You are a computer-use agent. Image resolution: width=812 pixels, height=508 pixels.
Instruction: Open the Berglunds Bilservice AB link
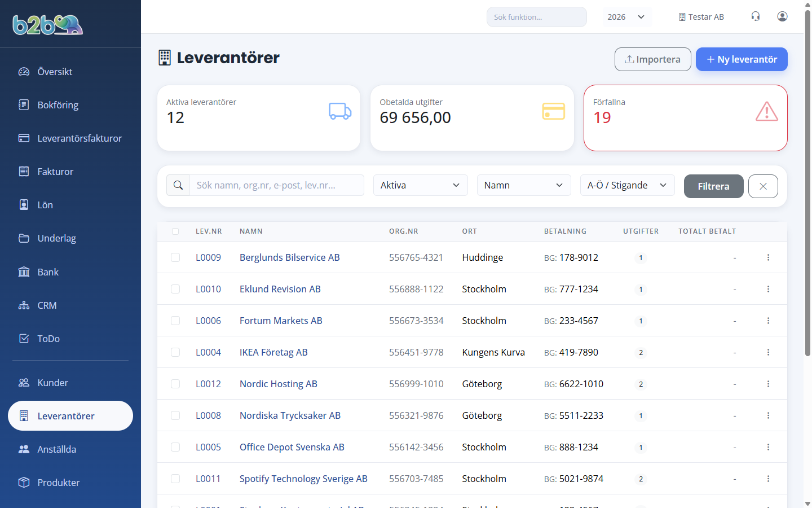(x=290, y=257)
